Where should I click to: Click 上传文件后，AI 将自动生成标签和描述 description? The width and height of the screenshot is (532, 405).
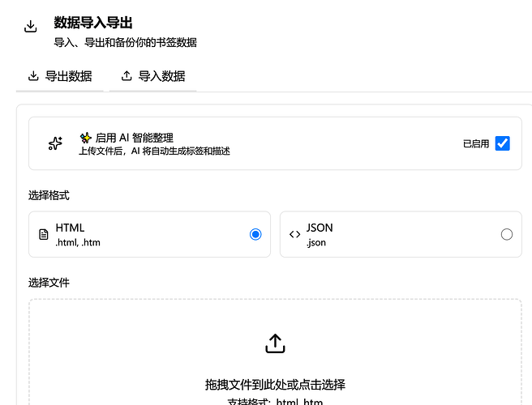click(154, 151)
